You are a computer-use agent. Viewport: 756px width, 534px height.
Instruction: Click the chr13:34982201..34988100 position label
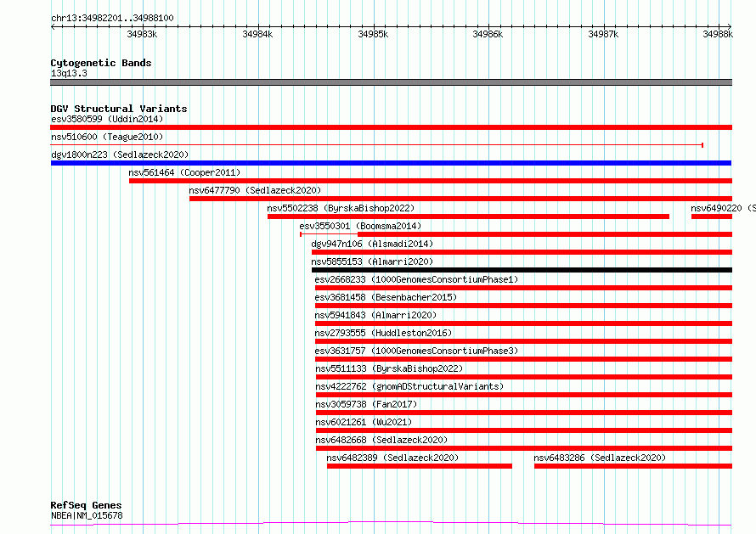tap(112, 18)
